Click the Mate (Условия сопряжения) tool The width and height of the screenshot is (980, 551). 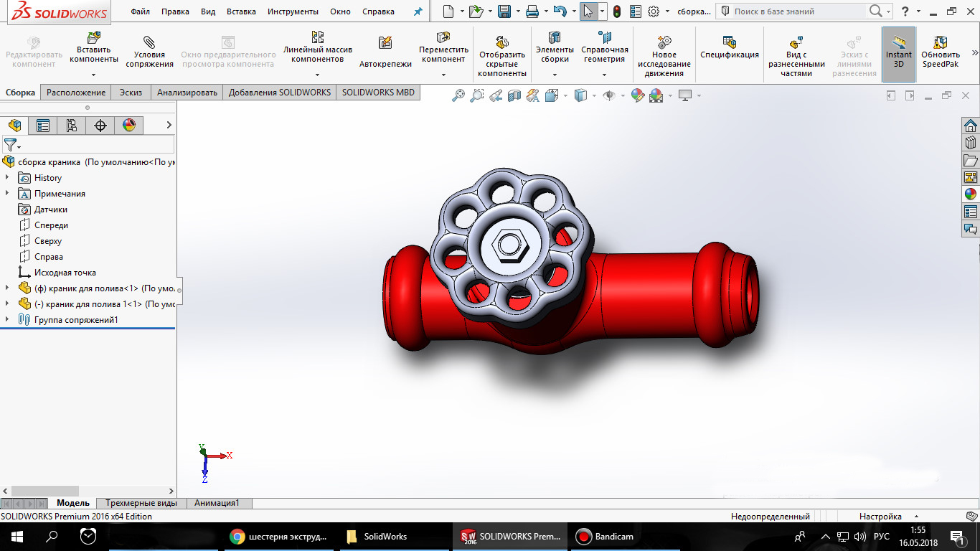[149, 52]
